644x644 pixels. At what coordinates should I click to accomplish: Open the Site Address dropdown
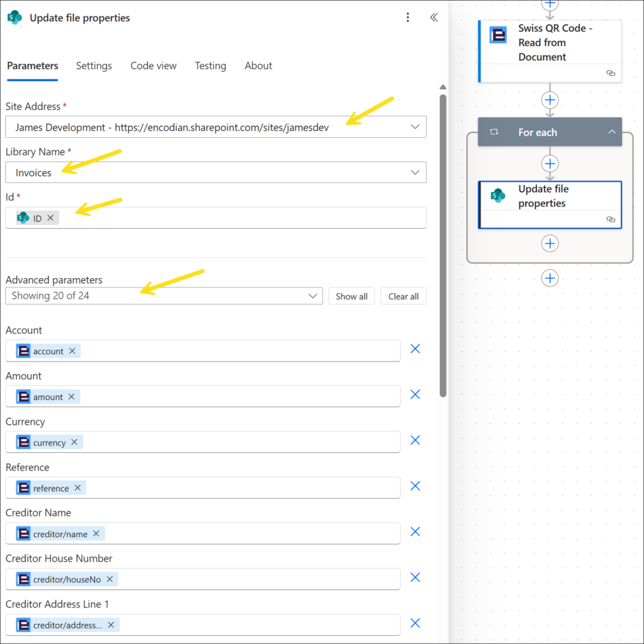(414, 127)
